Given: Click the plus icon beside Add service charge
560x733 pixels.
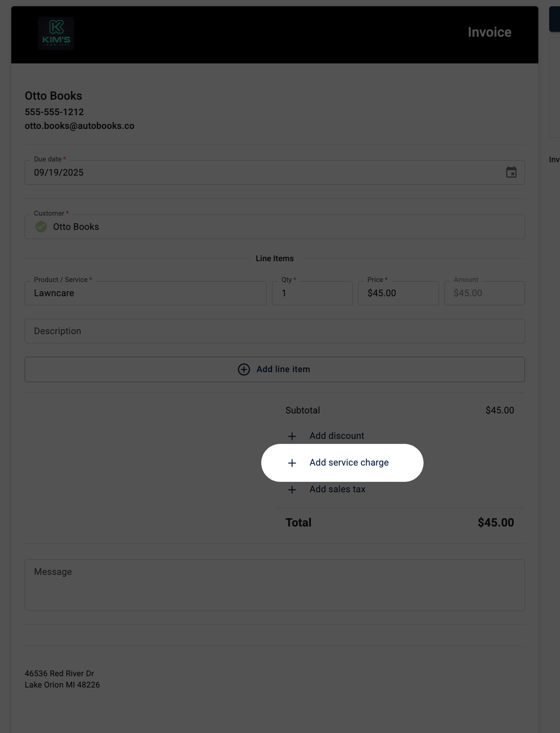Looking at the screenshot, I should click(x=292, y=463).
